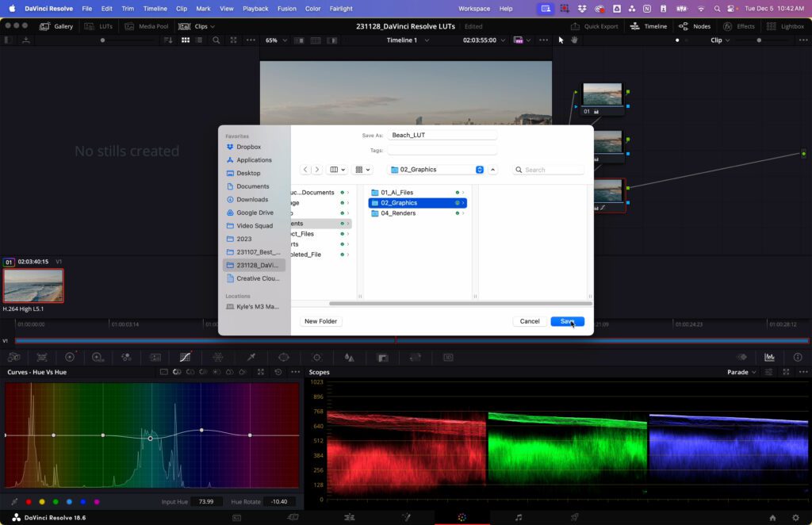The height and width of the screenshot is (525, 812).
Task: Click the Hue Rotate value field
Action: click(x=279, y=502)
